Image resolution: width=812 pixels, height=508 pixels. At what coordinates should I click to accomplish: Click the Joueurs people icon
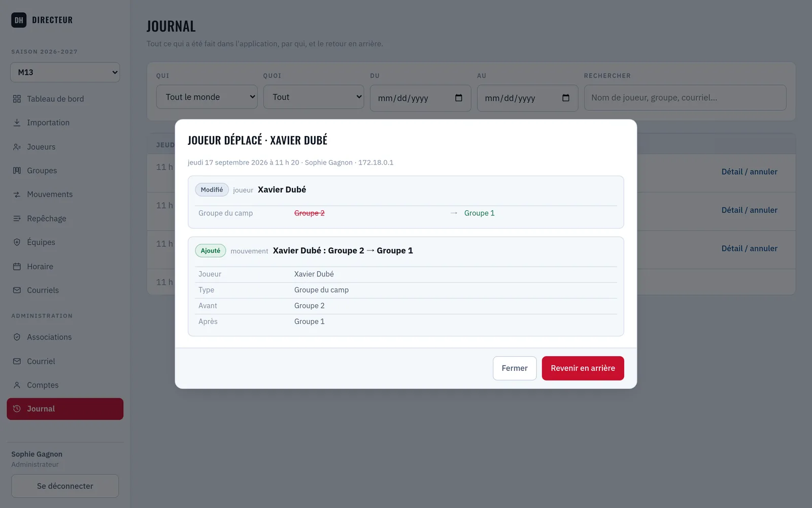click(x=17, y=147)
